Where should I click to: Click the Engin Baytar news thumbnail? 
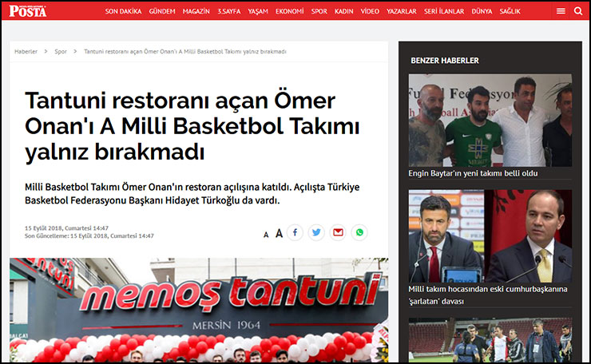(490, 119)
